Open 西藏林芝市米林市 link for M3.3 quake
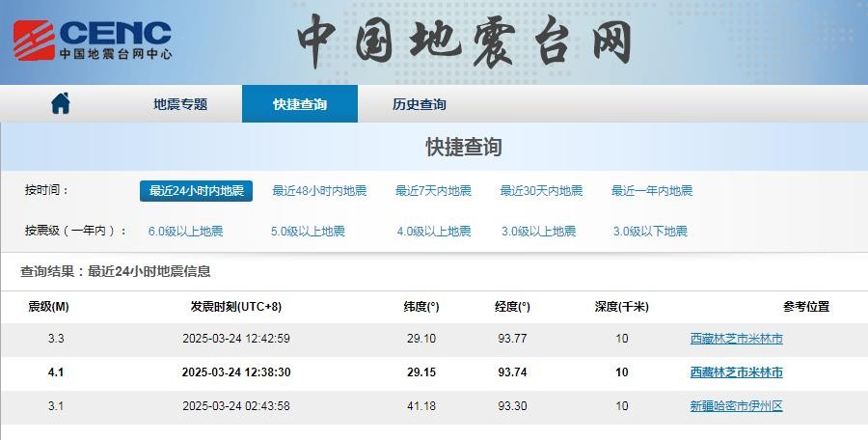Viewport: 868px width, 440px height. point(736,339)
